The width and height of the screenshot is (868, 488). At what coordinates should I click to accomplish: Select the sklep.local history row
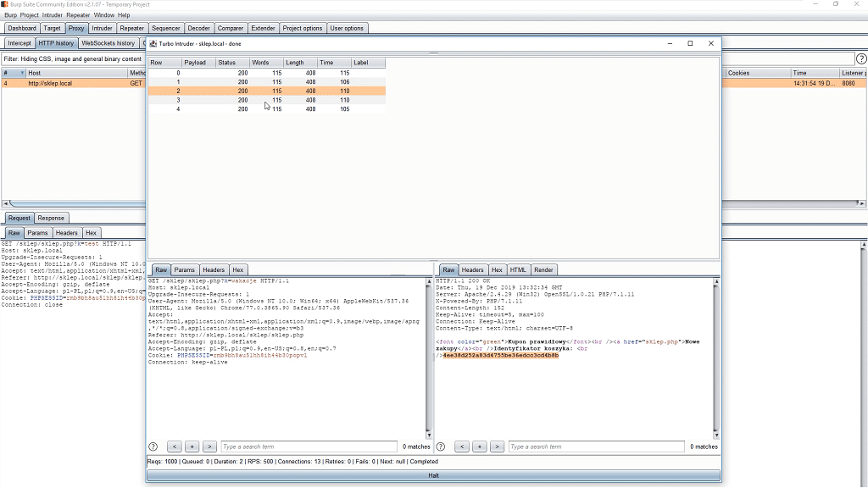point(74,84)
